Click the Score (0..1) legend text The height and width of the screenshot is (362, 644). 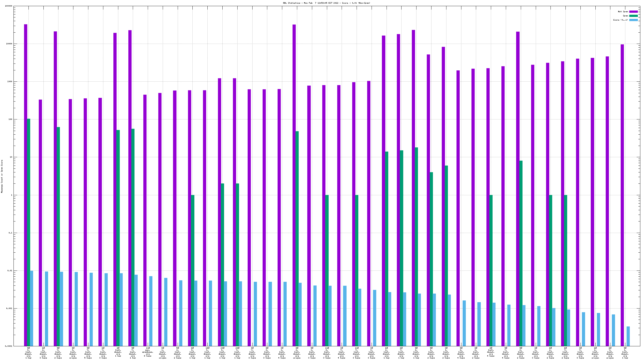(620, 20)
